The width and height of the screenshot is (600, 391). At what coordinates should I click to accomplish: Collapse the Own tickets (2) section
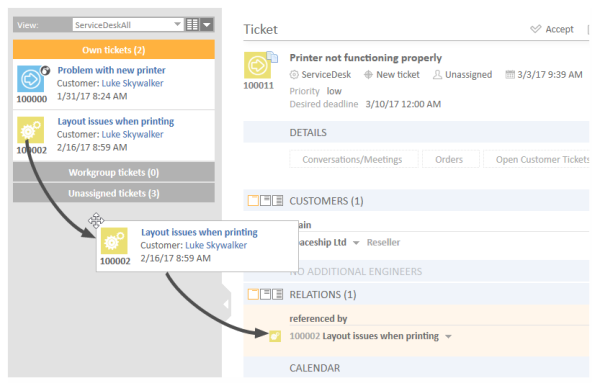pyautogui.click(x=114, y=50)
